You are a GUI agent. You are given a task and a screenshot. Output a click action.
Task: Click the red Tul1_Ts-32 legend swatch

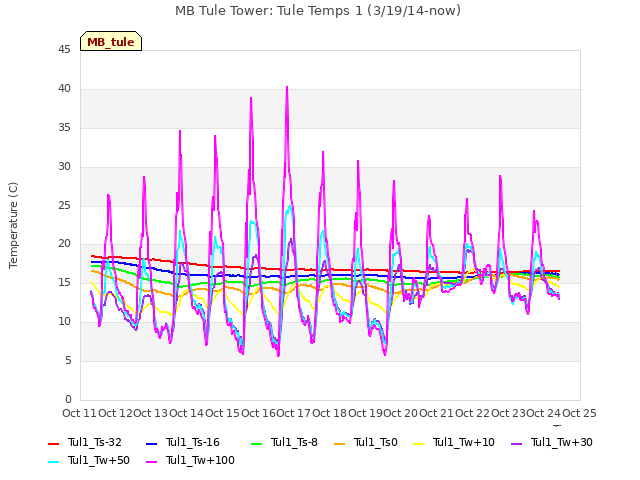pos(53,444)
